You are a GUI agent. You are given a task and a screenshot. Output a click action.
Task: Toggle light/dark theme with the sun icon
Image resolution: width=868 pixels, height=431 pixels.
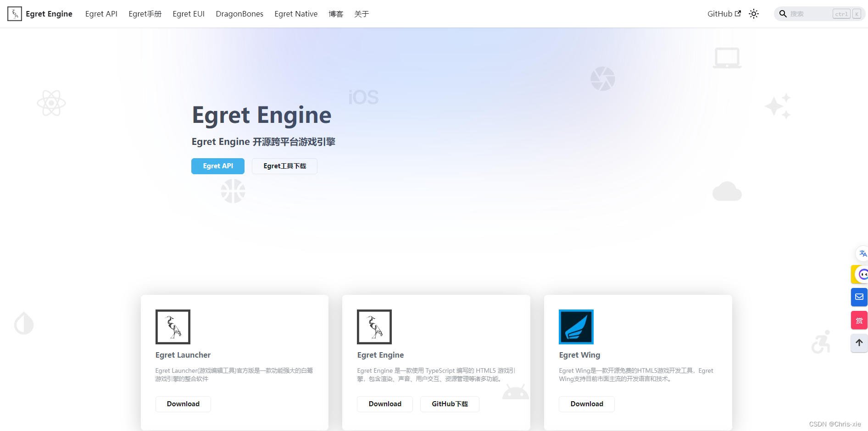pyautogui.click(x=754, y=14)
